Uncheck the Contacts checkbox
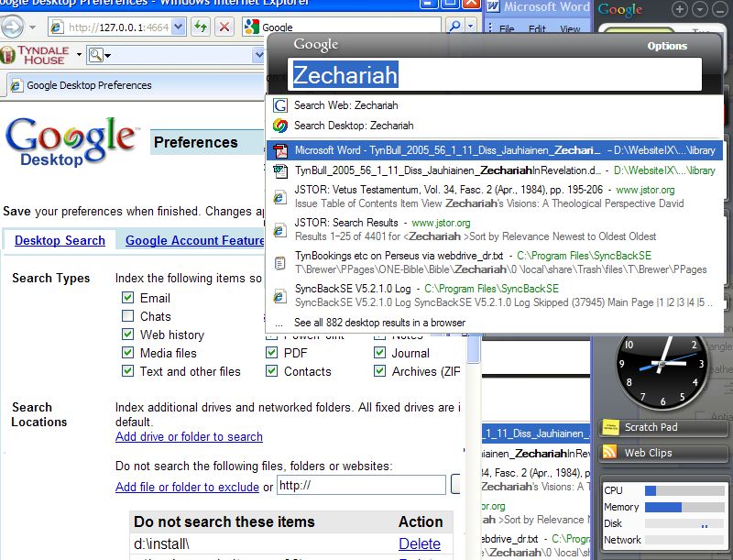Screen dimensions: 733x560 [271, 371]
